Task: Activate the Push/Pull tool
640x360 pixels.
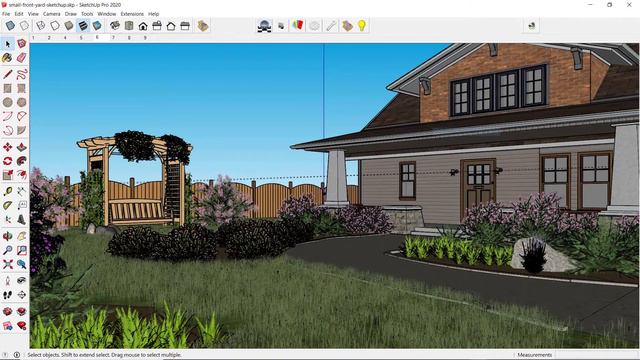Action: [x=22, y=147]
